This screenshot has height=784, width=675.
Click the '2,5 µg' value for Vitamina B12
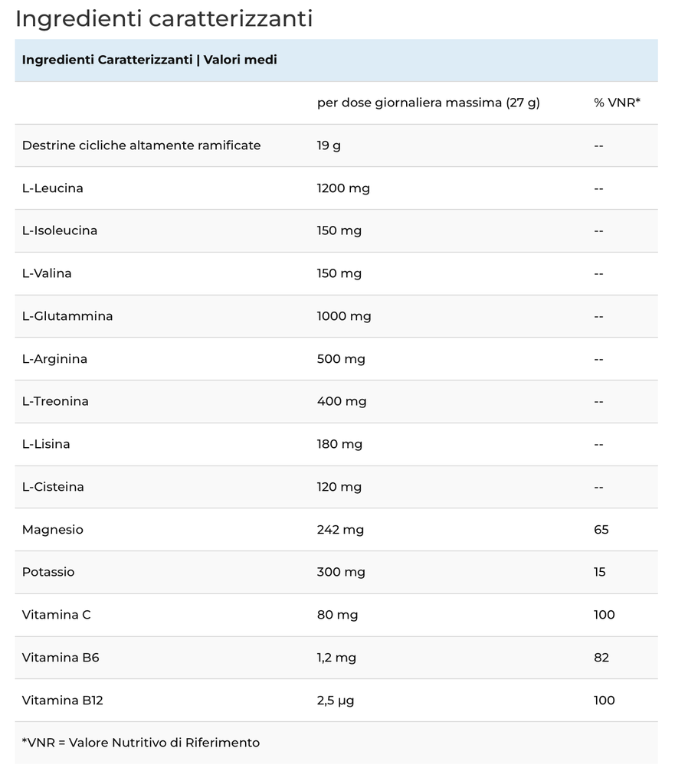click(336, 701)
